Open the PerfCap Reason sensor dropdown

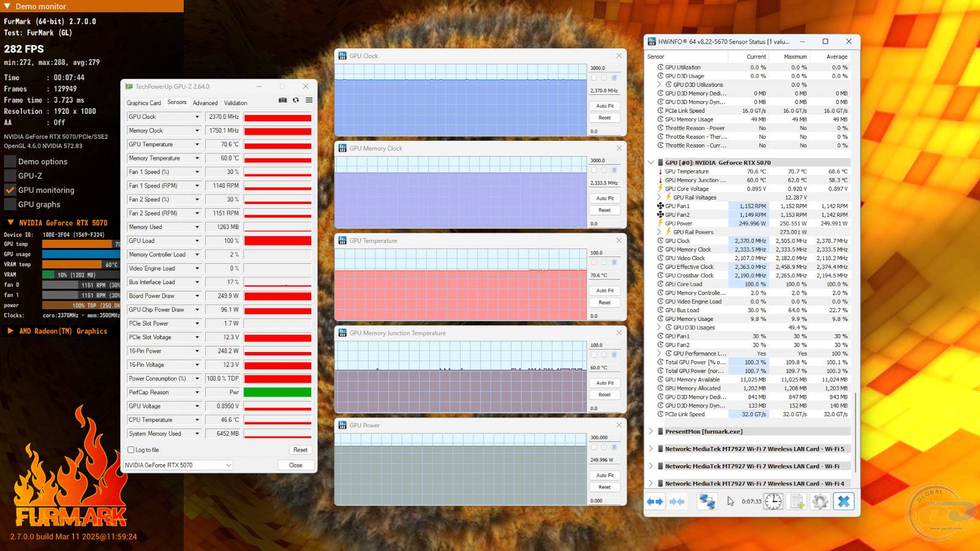pos(197,392)
